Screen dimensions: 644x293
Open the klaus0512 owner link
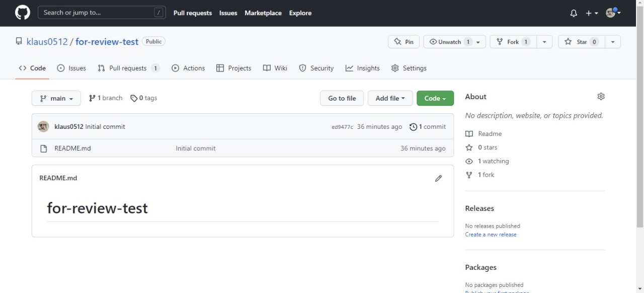pos(47,42)
